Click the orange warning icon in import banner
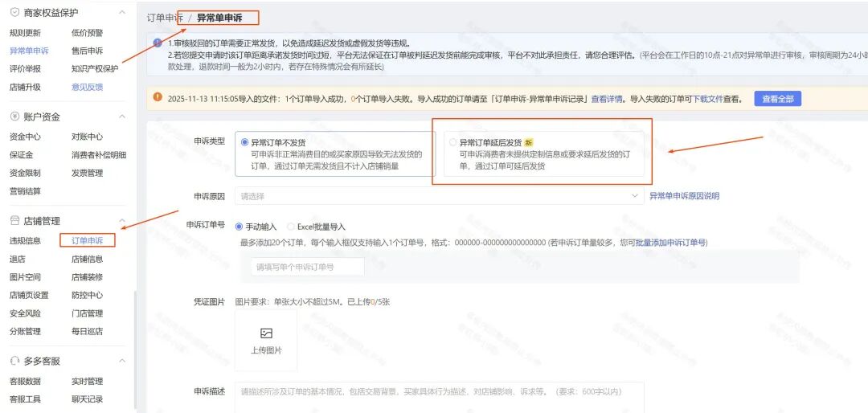868x413 pixels. 158,98
